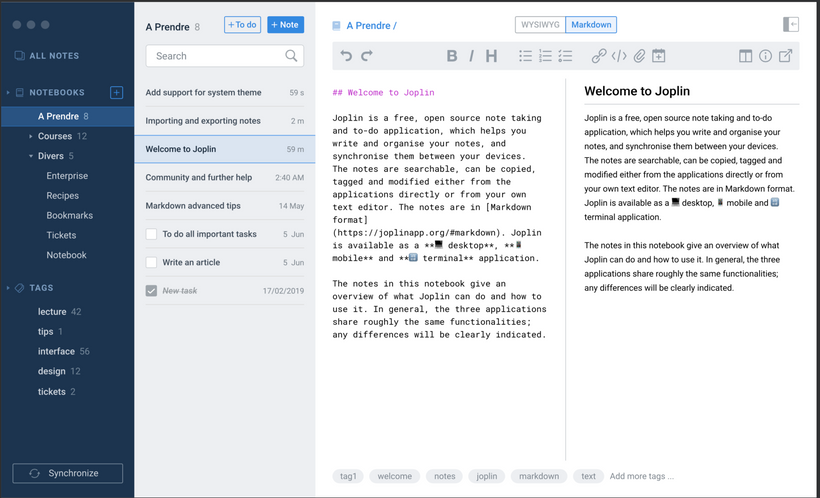Image resolution: width=820 pixels, height=498 pixels.
Task: Open the Tickets notebook
Action: (x=61, y=235)
